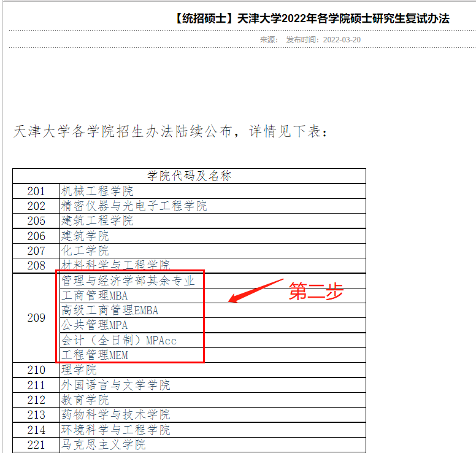Open the 精密仪器与光电子工程学院 link
476x453 pixels.
pos(134,206)
